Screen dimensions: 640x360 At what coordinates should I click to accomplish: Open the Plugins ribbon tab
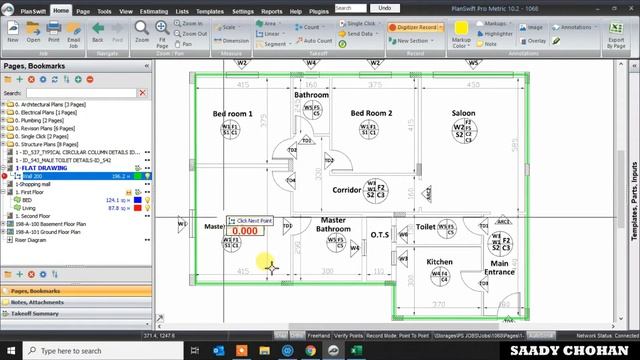coord(319,11)
